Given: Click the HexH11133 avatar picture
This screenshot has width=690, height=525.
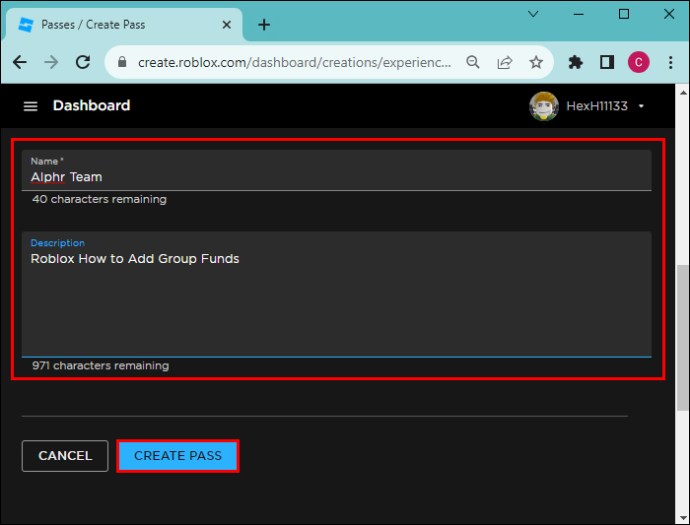Looking at the screenshot, I should coord(544,106).
